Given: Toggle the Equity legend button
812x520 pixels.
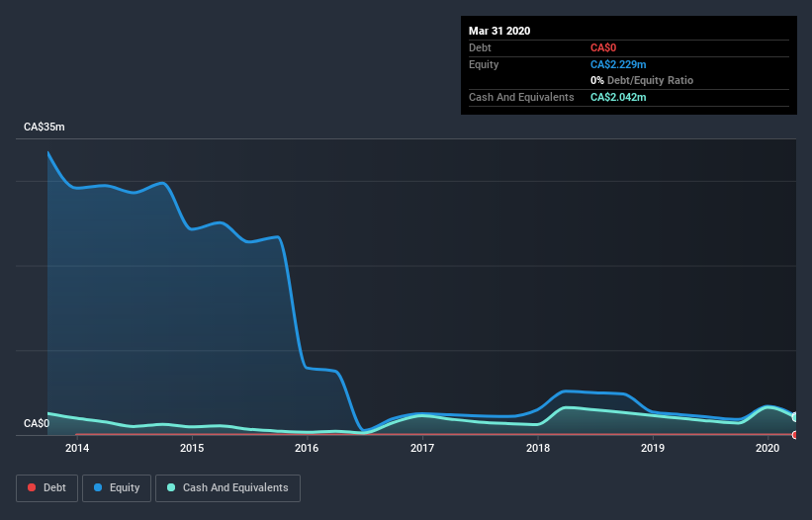Looking at the screenshot, I should click(x=117, y=488).
